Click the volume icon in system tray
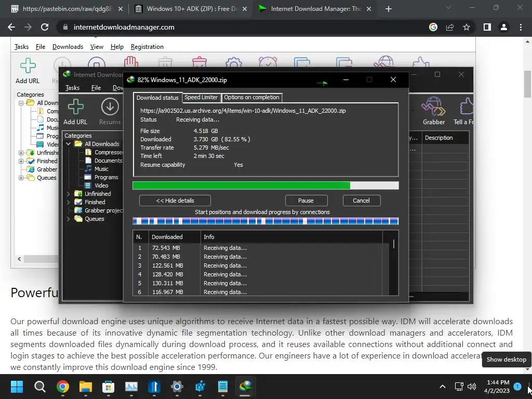The height and width of the screenshot is (399, 532). pyautogui.click(x=472, y=387)
